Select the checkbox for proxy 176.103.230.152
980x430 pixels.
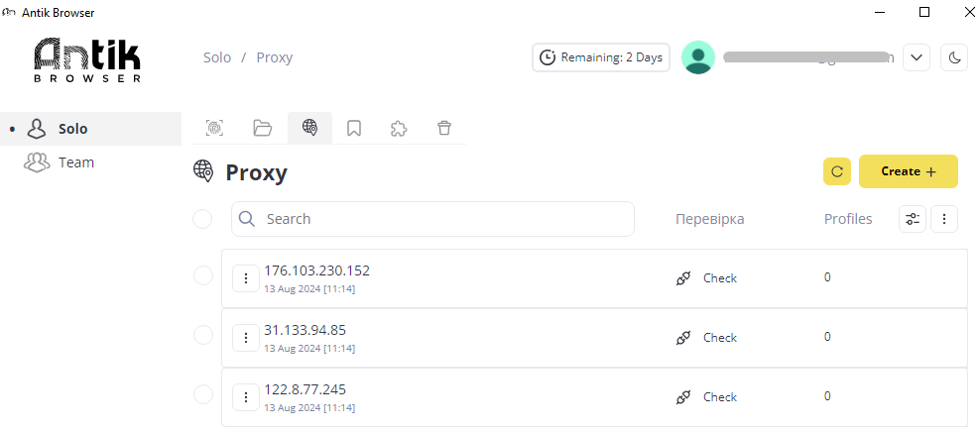coord(203,275)
